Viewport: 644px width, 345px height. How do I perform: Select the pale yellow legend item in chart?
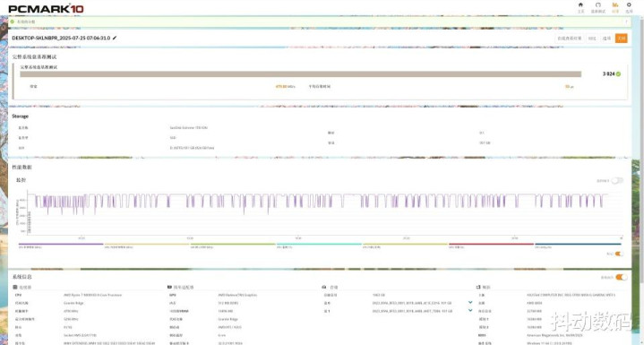pos(147,246)
